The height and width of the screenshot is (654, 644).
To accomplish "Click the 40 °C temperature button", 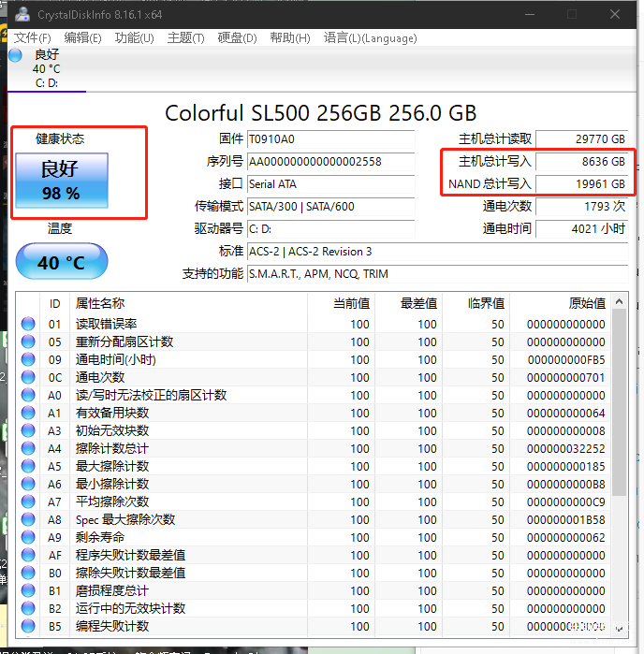I will point(62,262).
